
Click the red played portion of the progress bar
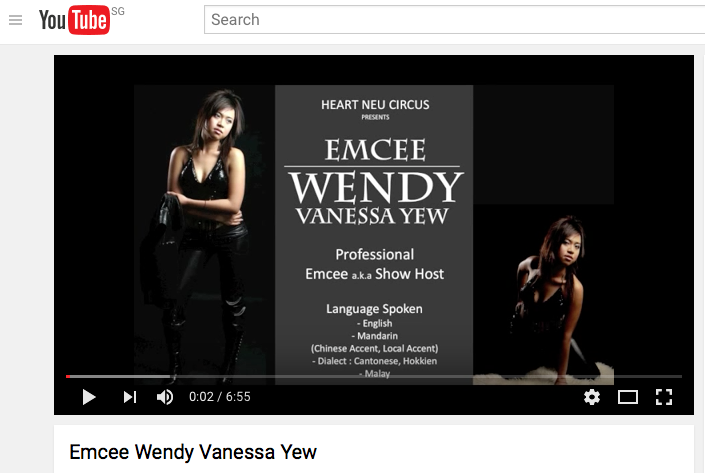click(68, 376)
